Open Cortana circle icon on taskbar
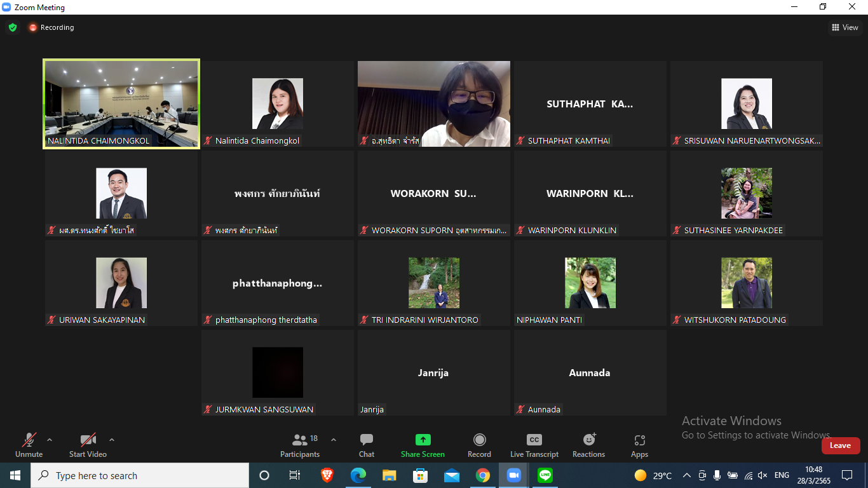868x488 pixels. click(x=264, y=475)
